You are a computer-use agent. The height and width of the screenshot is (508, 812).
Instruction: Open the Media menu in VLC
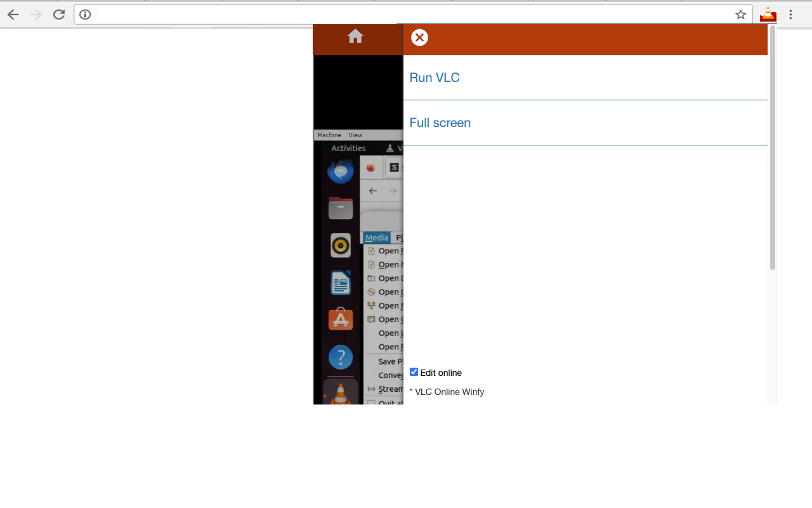tap(377, 237)
